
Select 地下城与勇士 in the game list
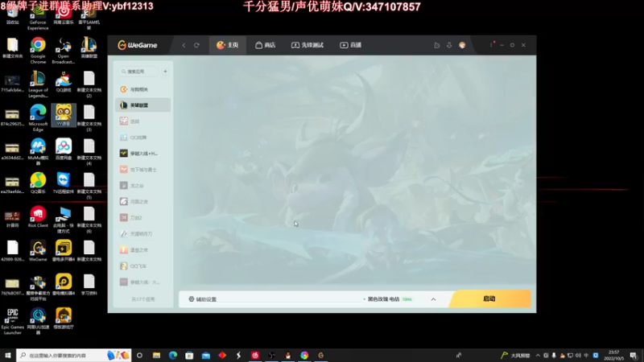pos(143,170)
